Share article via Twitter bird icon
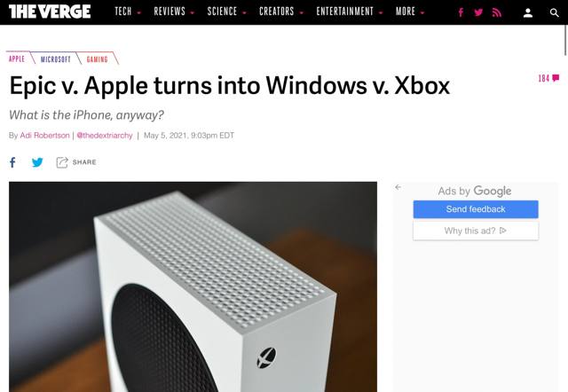 (37, 162)
